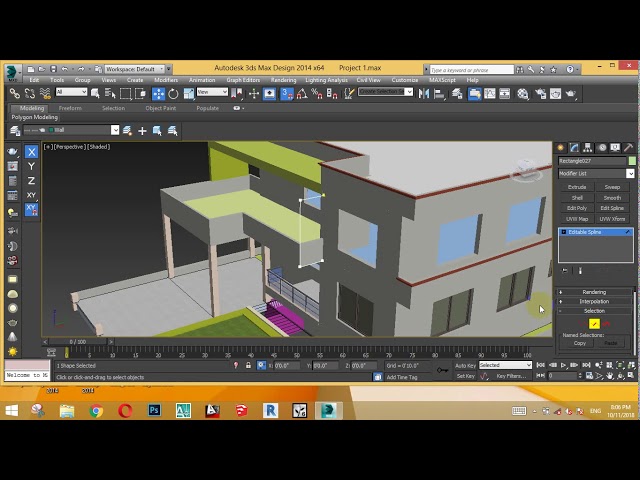
Task: Open the Motion command panel tab
Action: click(x=602, y=147)
